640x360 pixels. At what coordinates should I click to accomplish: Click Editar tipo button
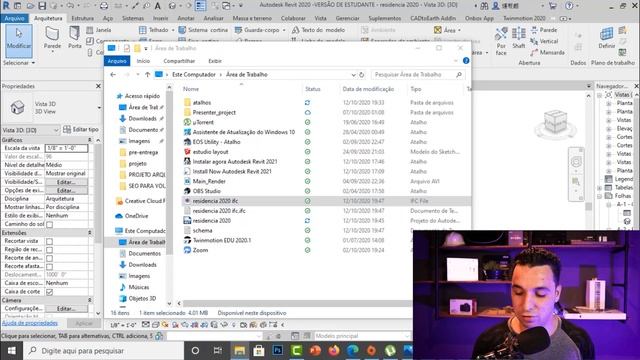[x=81, y=129]
